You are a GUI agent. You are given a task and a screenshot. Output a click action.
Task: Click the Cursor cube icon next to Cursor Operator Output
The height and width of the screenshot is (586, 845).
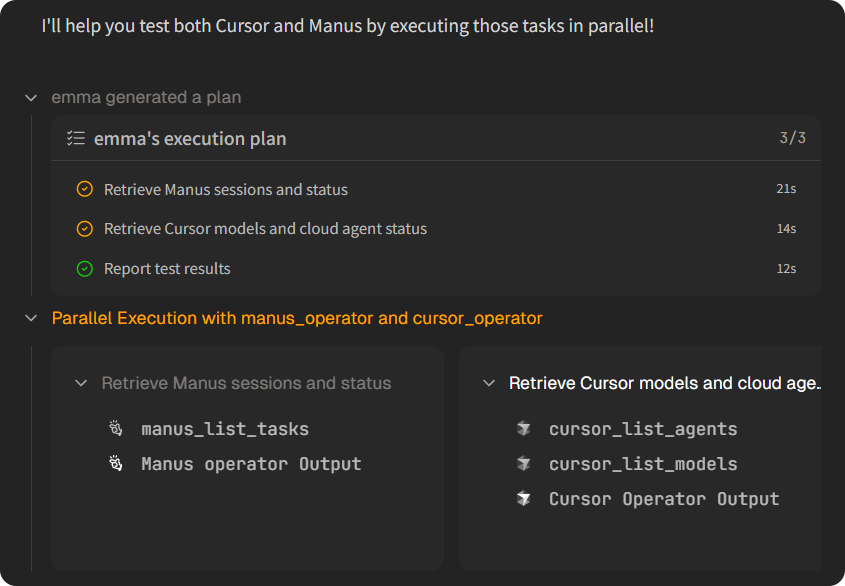(523, 499)
